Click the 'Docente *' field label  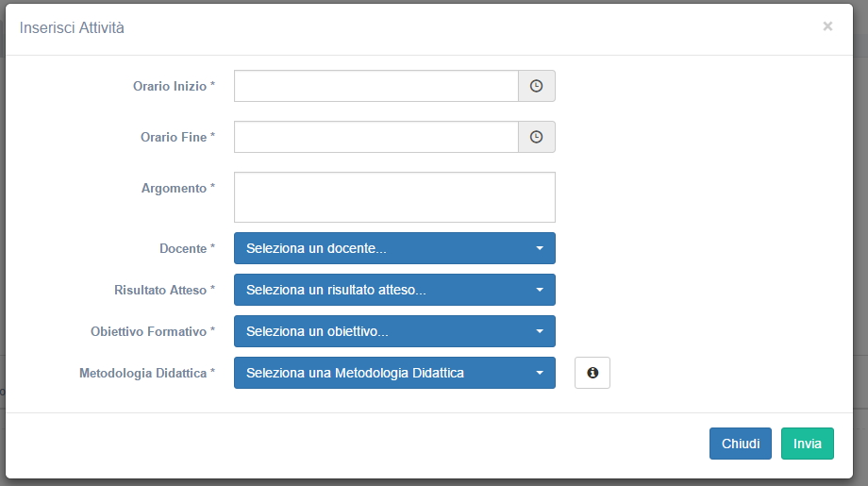click(187, 248)
